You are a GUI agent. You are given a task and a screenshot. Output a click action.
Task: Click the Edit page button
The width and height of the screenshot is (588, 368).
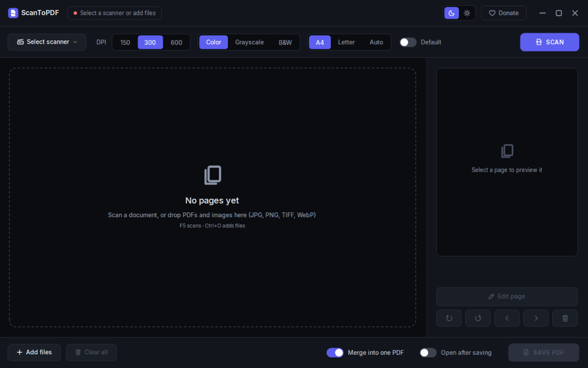point(507,297)
